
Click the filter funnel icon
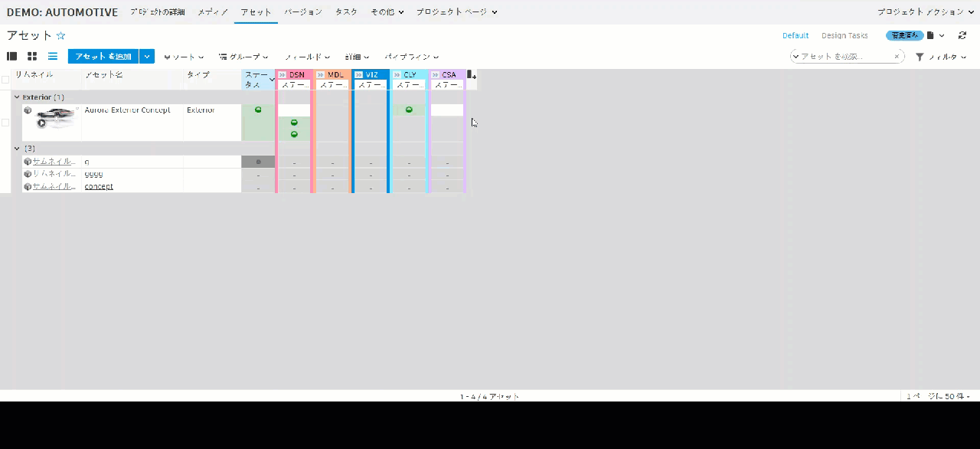coord(920,57)
